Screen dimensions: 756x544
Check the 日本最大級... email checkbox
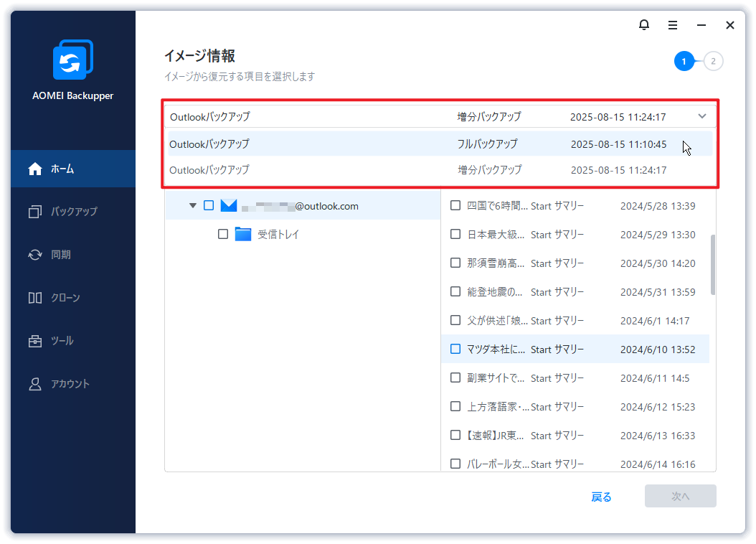pos(455,234)
